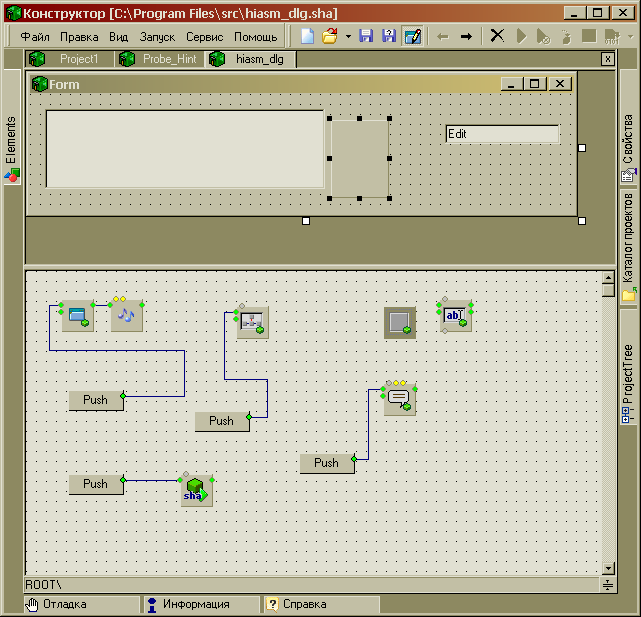This screenshot has width=641, height=617.
Task: Open the overflow arrow at the toolbar's right end
Action: point(630,36)
